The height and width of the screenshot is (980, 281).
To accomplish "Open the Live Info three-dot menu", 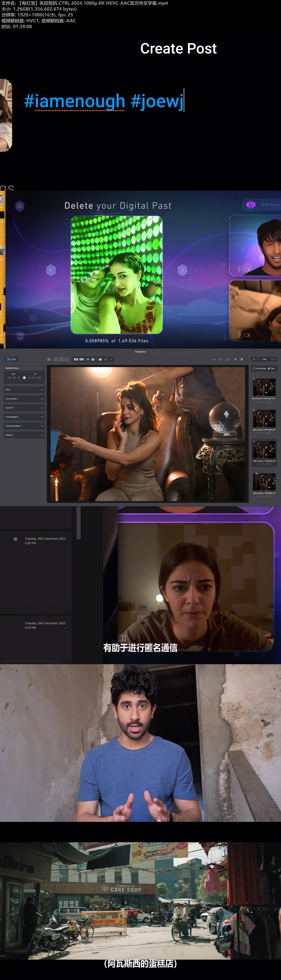I will click(42, 408).
